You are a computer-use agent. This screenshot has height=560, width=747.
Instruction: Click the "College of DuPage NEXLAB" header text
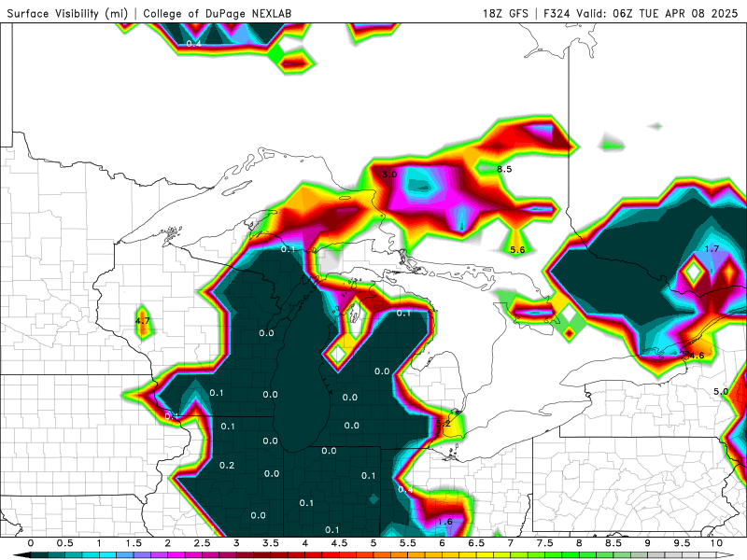pyautogui.click(x=217, y=13)
